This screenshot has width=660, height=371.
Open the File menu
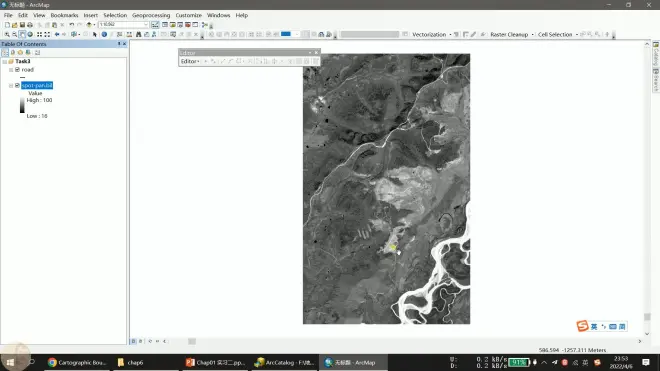(8, 15)
